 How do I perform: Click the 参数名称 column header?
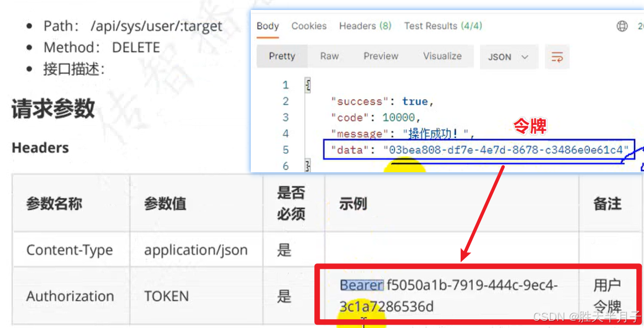coord(54,204)
